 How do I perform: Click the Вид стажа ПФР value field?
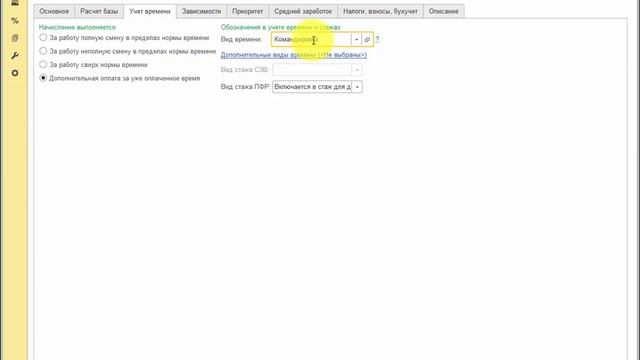tap(312, 87)
